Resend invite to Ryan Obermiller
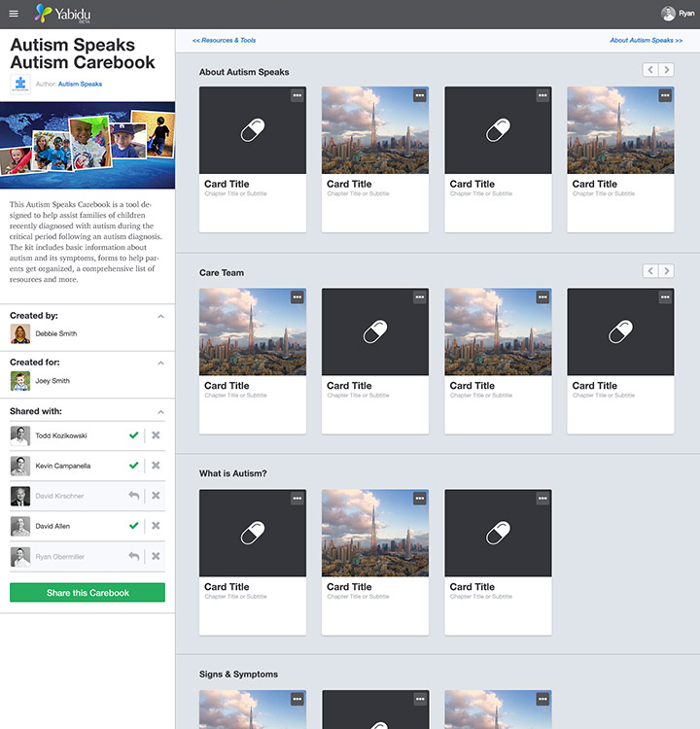This screenshot has width=700, height=729. 134,556
